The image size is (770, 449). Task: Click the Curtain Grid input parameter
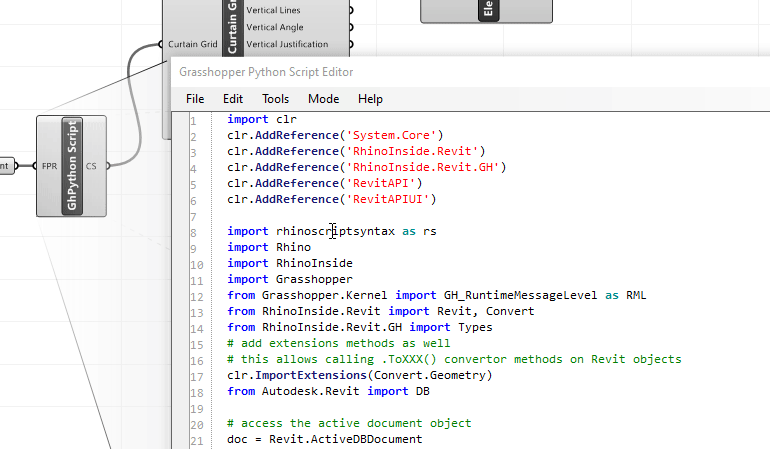[x=192, y=44]
